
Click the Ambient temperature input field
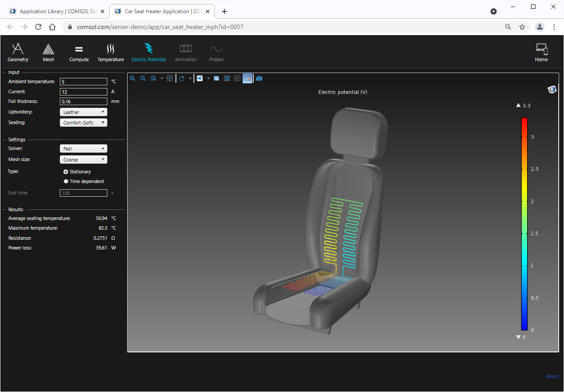[x=83, y=81]
